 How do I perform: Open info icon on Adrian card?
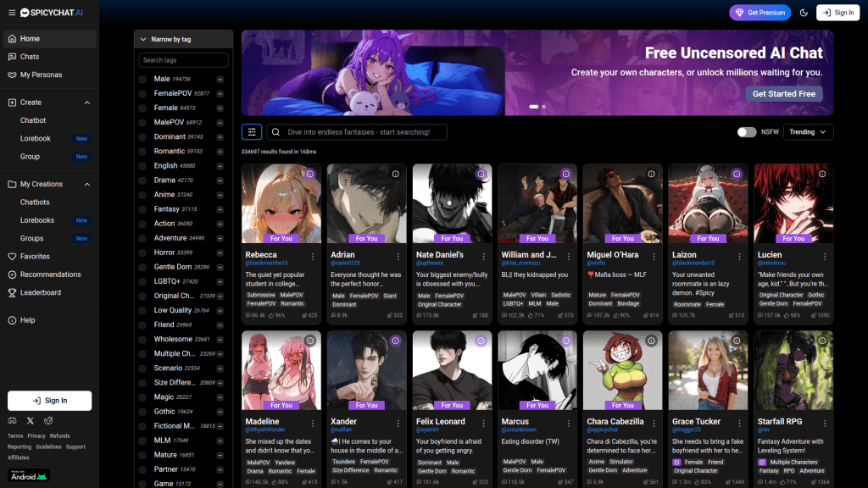point(395,174)
